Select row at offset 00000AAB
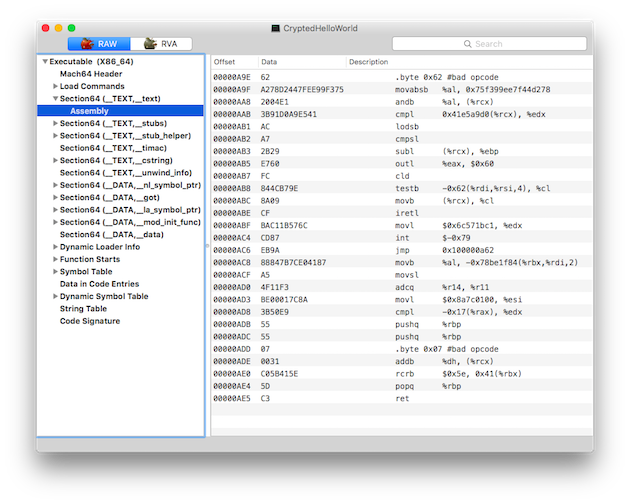The height and width of the screenshot is (504, 630). pos(402,114)
